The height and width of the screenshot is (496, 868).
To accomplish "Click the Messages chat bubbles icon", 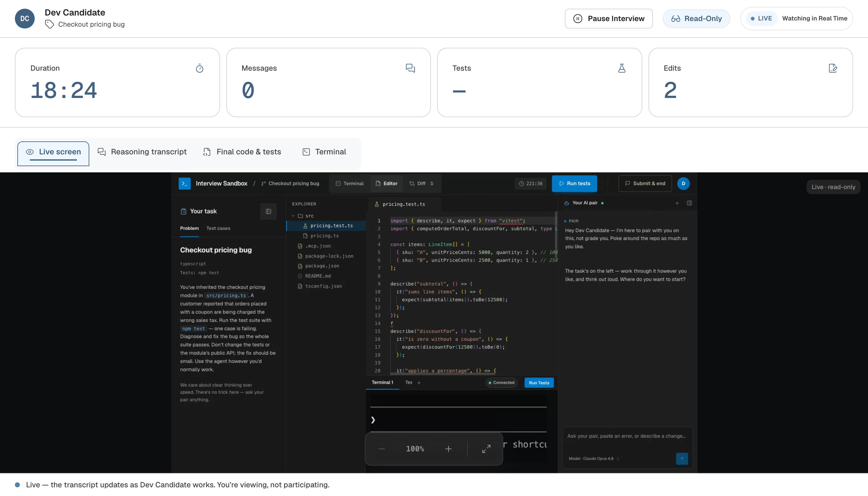I will pyautogui.click(x=410, y=68).
